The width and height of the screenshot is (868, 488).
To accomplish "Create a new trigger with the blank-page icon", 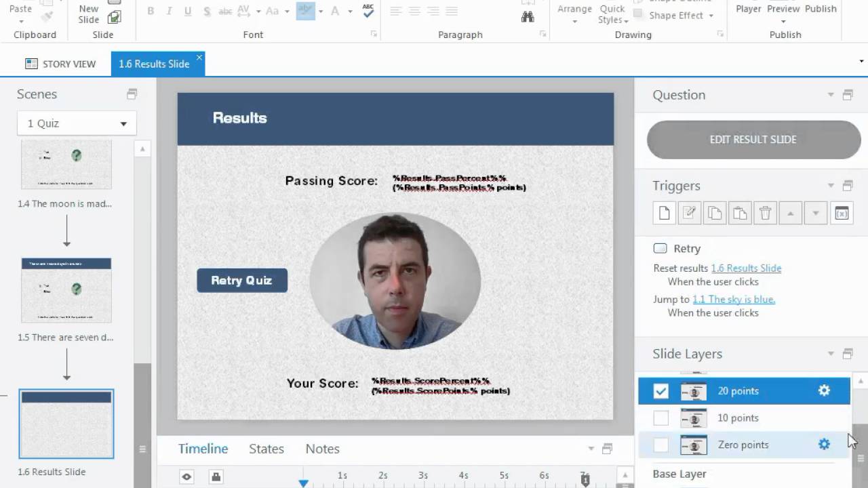I will coord(665,213).
